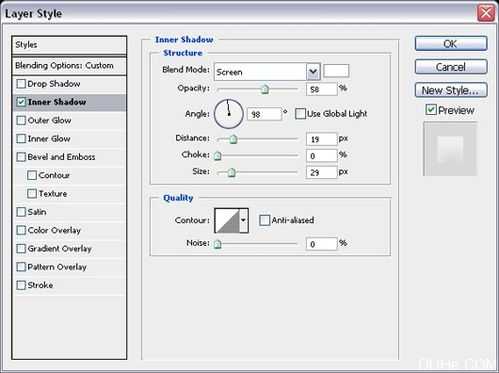Click the style preview thumbnail
Screen dimensions: 499x373
pyautogui.click(x=450, y=149)
